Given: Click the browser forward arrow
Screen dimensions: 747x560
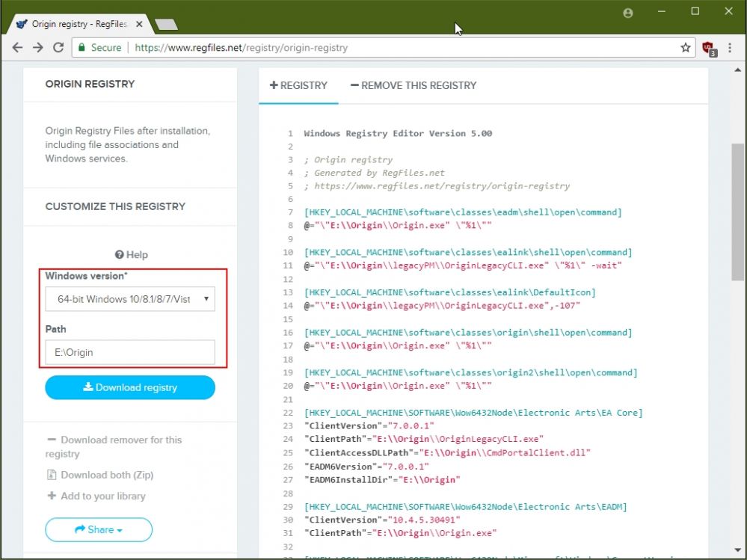Looking at the screenshot, I should (x=38, y=47).
